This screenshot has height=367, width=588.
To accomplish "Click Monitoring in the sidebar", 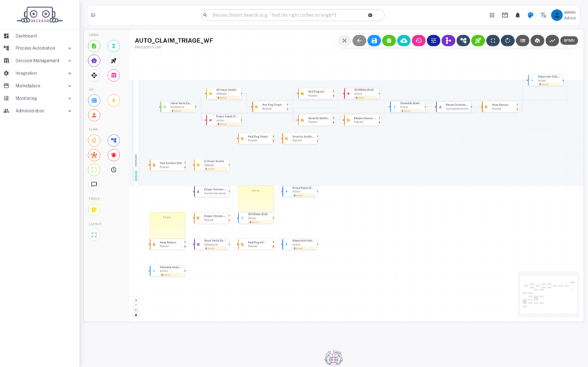I will [26, 98].
